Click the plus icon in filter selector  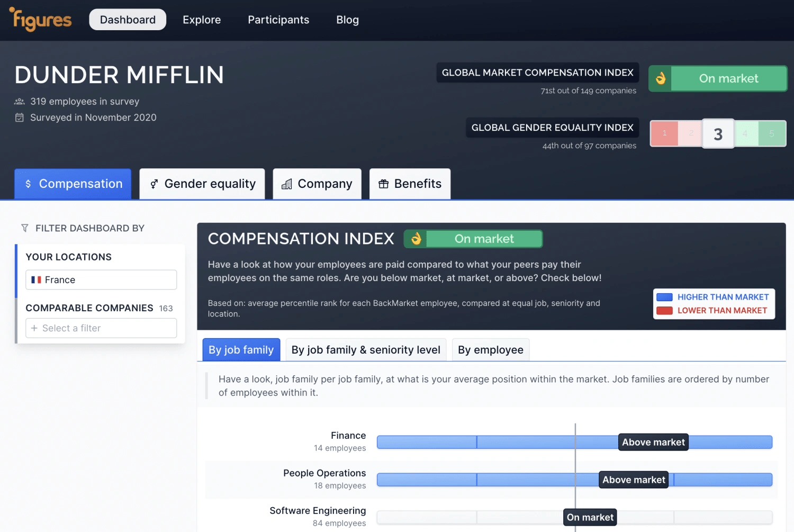(34, 328)
